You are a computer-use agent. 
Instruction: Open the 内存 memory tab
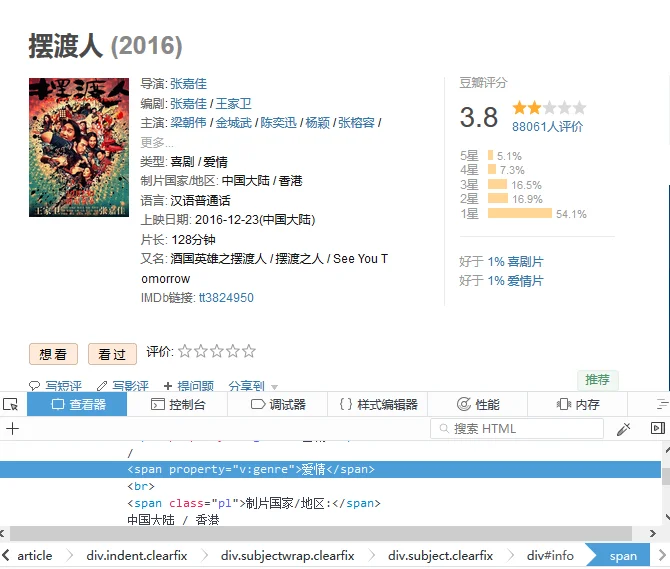(x=578, y=404)
